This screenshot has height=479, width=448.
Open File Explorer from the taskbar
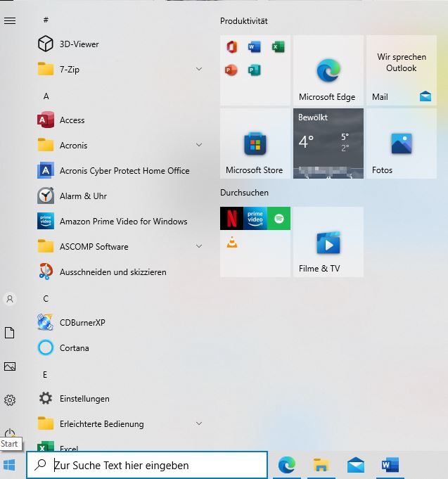[321, 465]
